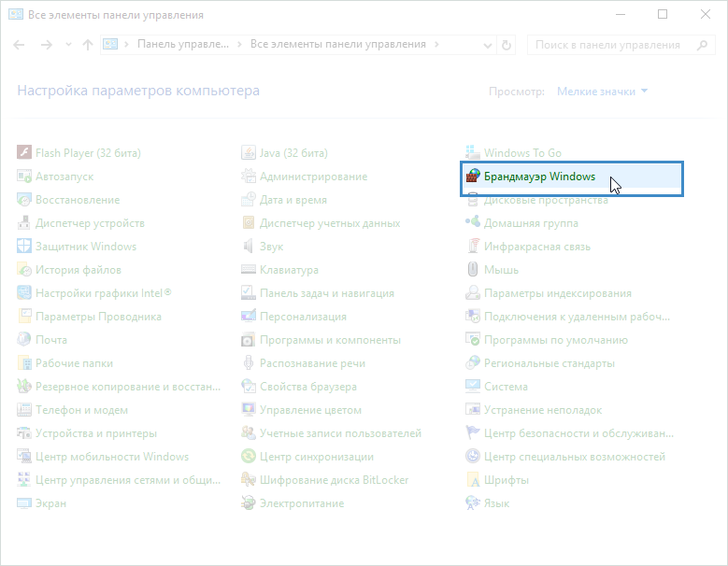The height and width of the screenshot is (566, 728).
Task: Click the Брандмауэр Windows firewall icon
Action: (474, 177)
